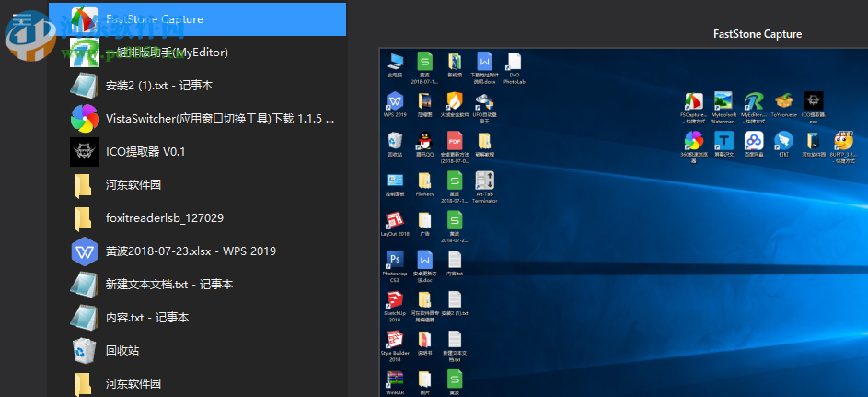868x397 pixels.
Task: Select ICO提取器 V0.1 in the list
Action: click(197, 152)
